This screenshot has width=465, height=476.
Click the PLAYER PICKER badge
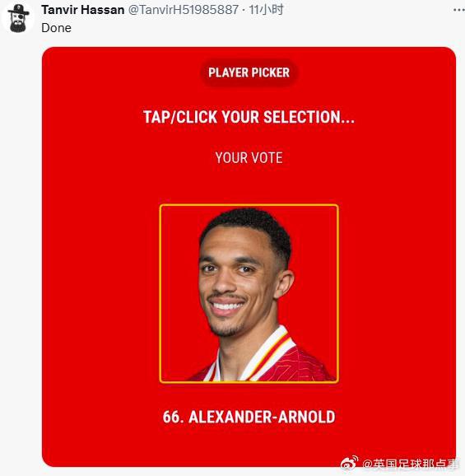coord(249,72)
